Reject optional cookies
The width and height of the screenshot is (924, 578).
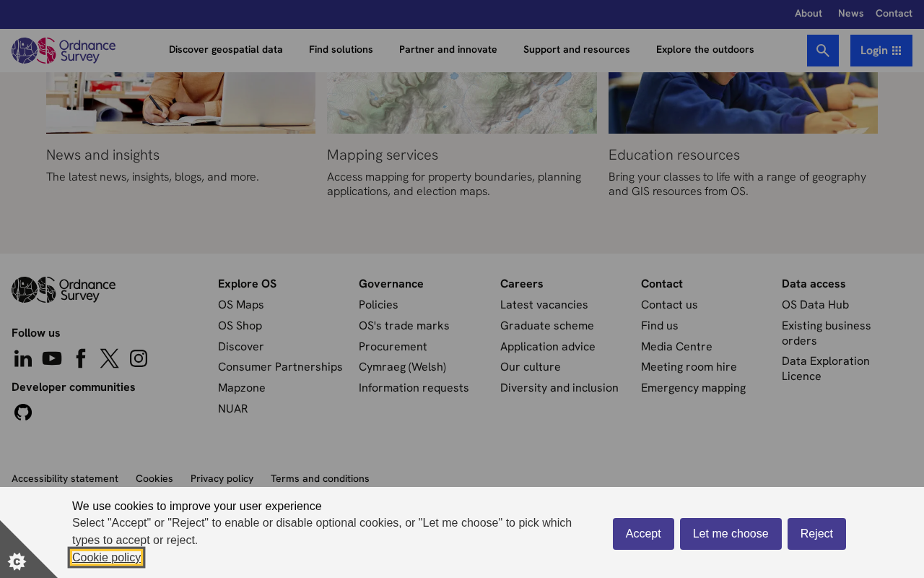pyautogui.click(x=816, y=534)
